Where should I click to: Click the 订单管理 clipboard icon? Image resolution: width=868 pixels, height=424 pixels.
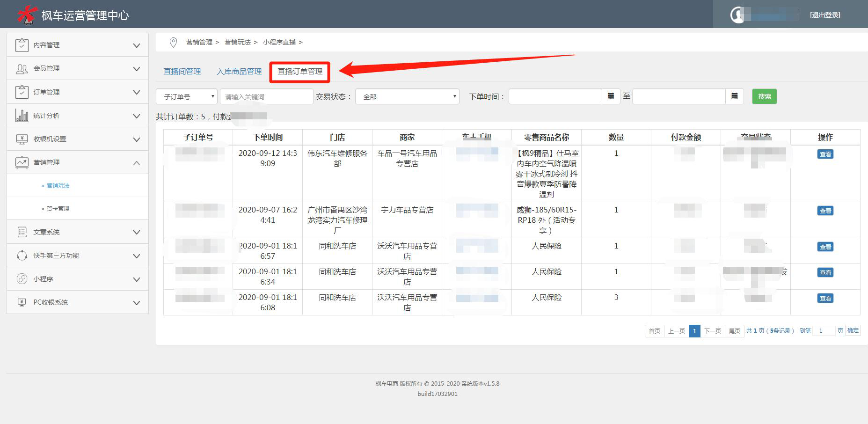pos(22,92)
